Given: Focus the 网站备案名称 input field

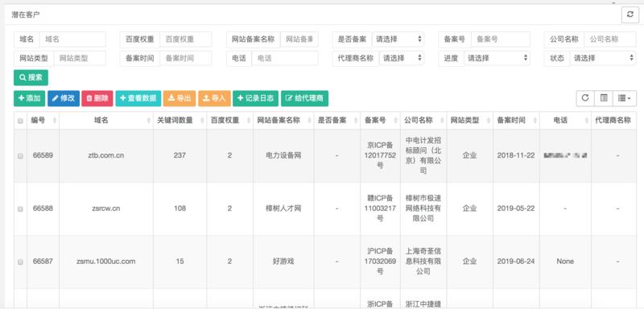Looking at the screenshot, I should click(x=299, y=39).
